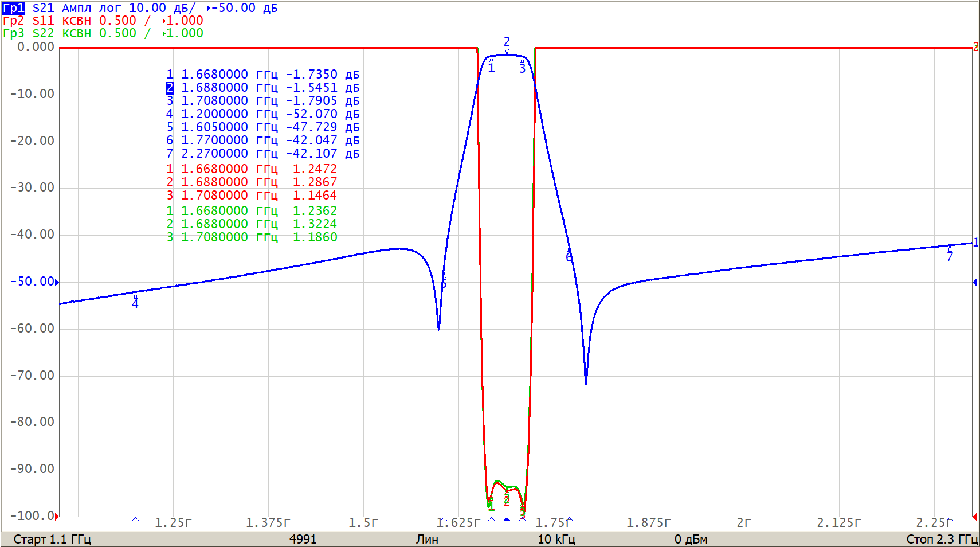The width and height of the screenshot is (980, 547).
Task: Select the active Гр1 trace label
Action: point(14,8)
